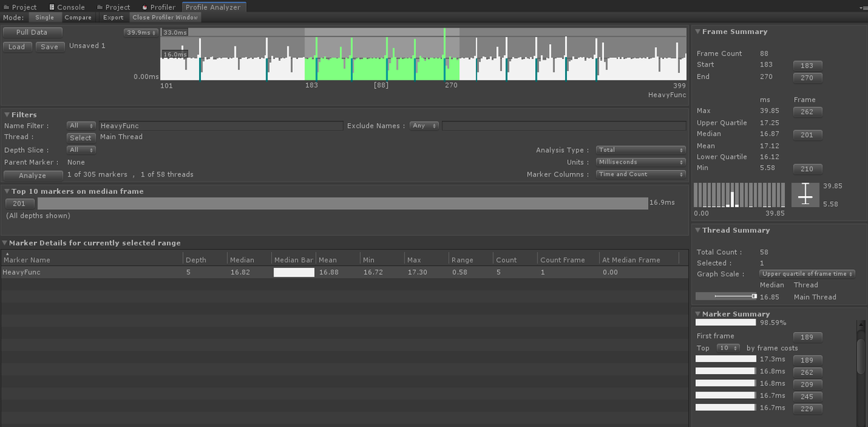Open the Name Filter All dropdown

pos(81,126)
